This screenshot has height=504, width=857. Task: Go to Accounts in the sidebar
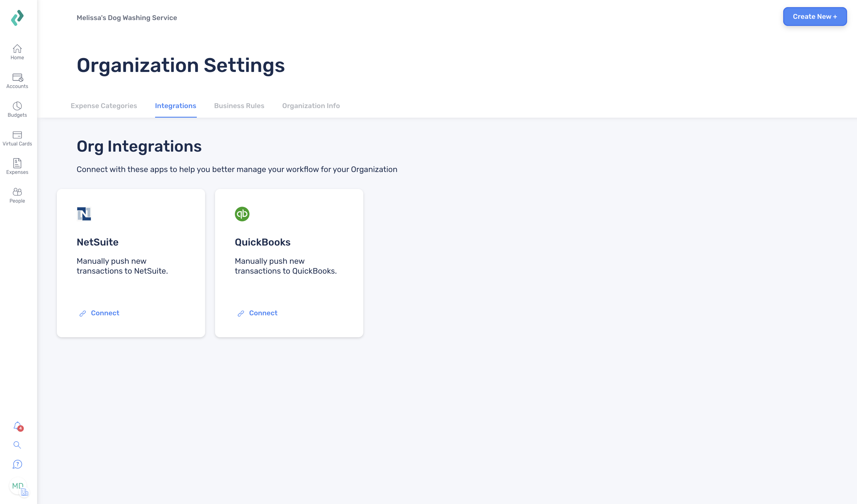pyautogui.click(x=17, y=81)
